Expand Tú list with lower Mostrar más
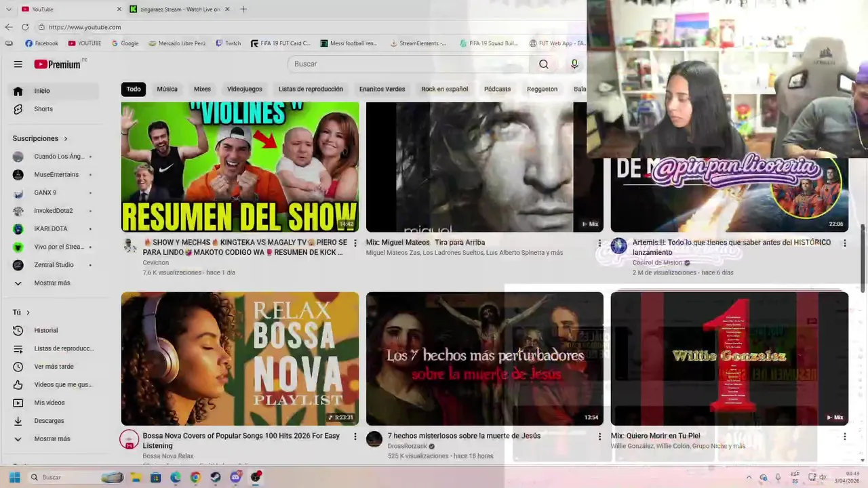Screen dimensions: 868x488 [54, 439]
